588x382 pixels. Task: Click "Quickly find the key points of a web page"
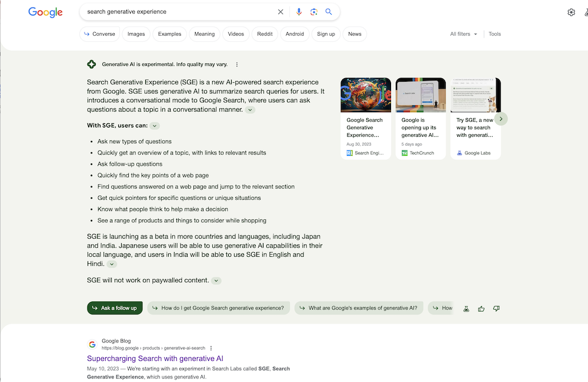(153, 175)
